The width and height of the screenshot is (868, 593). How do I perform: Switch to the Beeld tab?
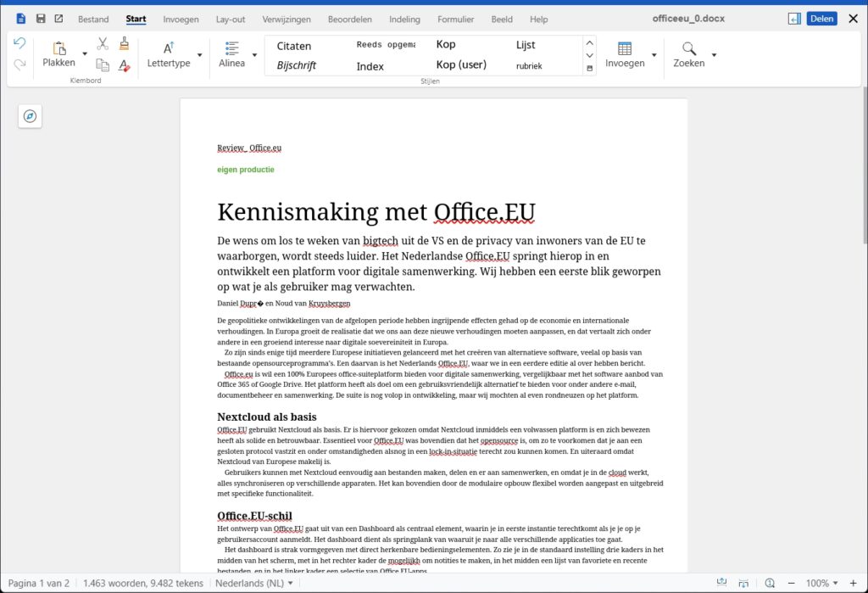click(x=502, y=20)
